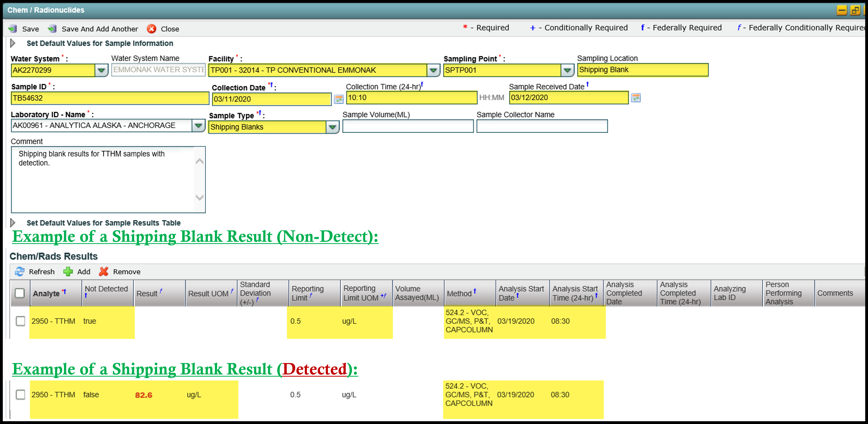Screen dimensions: 868x424
Task: Expand Set Default Values for Sample Results Table
Action: click(13, 223)
